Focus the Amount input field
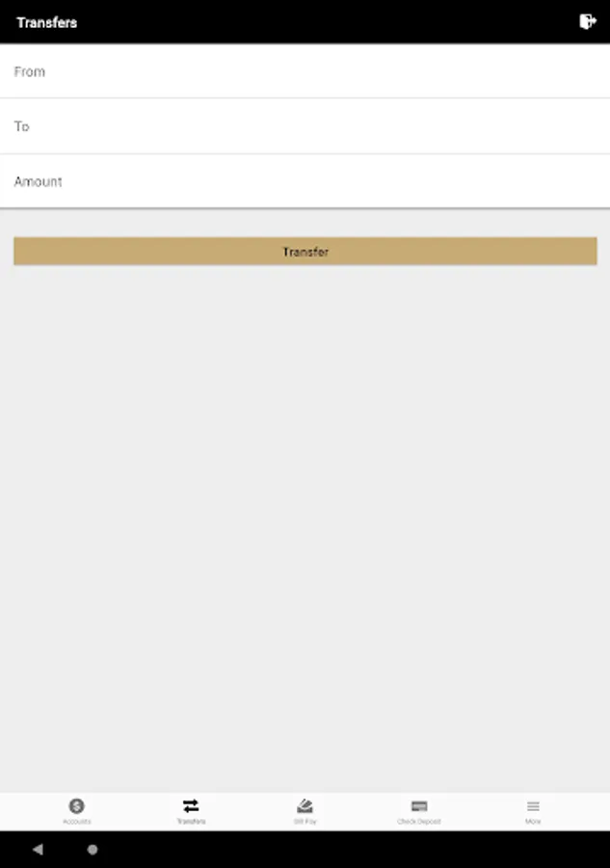This screenshot has width=610, height=868. [x=305, y=181]
